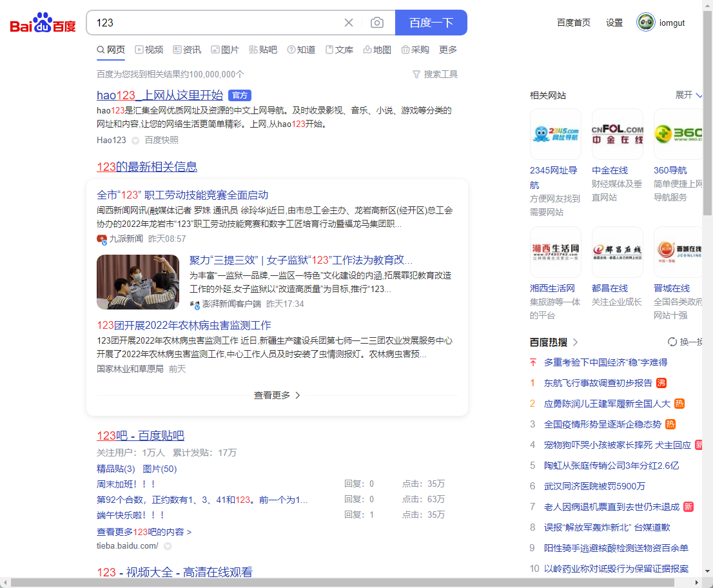This screenshot has width=713, height=588.
Task: Open 123的最新相关信息 heading link
Action: click(x=147, y=166)
